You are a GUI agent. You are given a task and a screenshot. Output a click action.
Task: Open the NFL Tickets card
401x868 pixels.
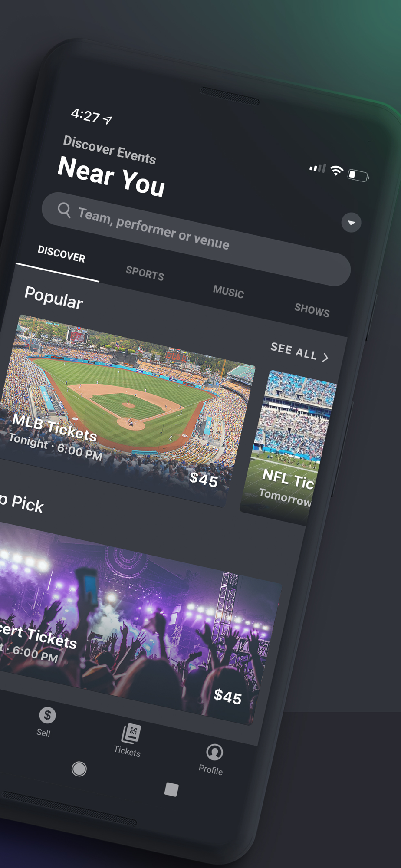tap(289, 447)
